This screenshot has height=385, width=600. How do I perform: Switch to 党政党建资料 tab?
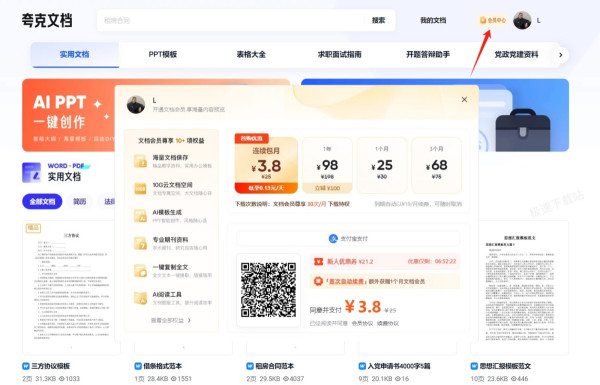(x=516, y=54)
